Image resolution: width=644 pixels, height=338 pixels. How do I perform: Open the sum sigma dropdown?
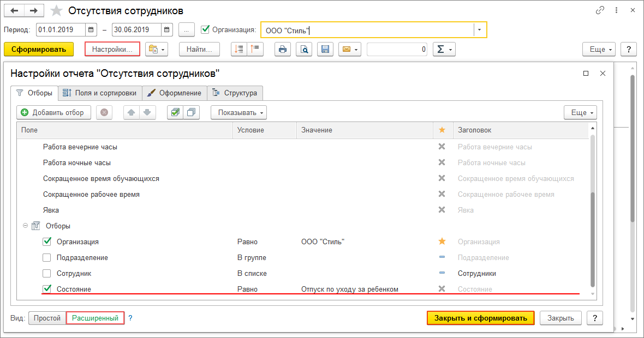444,49
